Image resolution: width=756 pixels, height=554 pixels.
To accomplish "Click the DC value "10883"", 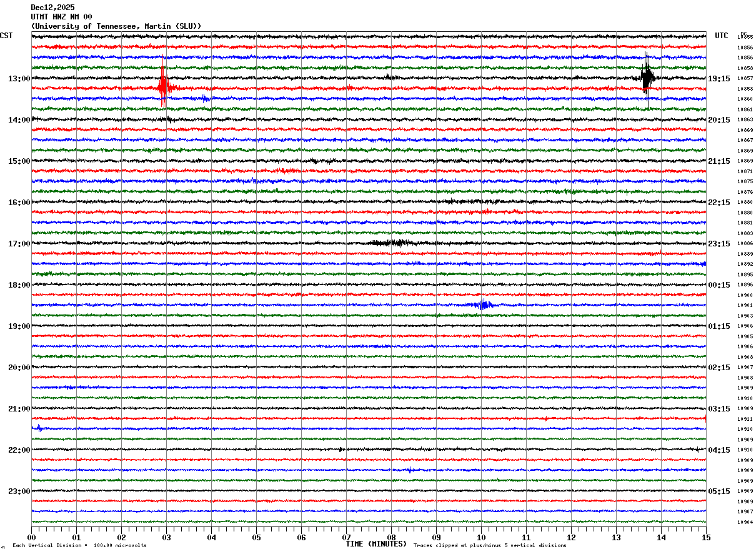I will tap(745, 234).
